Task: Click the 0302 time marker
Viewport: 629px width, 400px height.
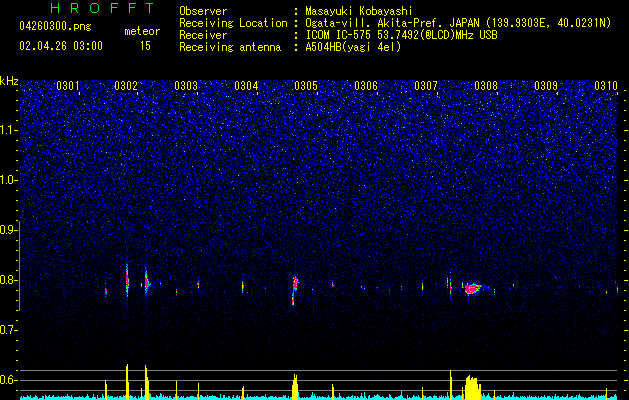Action: [x=126, y=85]
